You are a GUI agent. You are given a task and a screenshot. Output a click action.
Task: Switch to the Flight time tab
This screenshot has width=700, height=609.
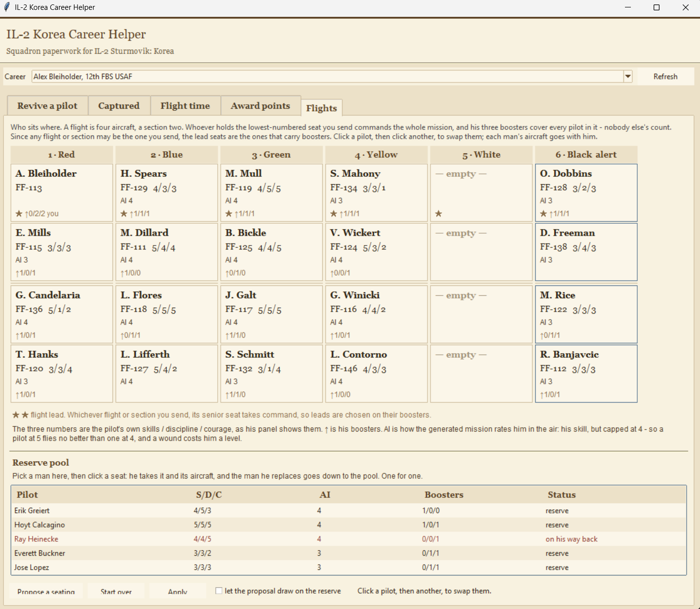(x=185, y=106)
